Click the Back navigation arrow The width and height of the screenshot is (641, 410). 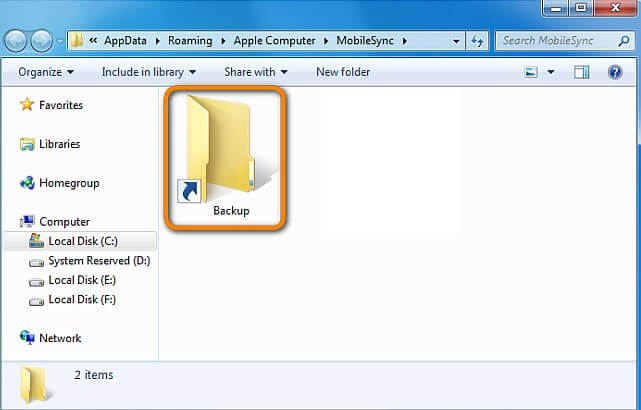click(x=16, y=41)
